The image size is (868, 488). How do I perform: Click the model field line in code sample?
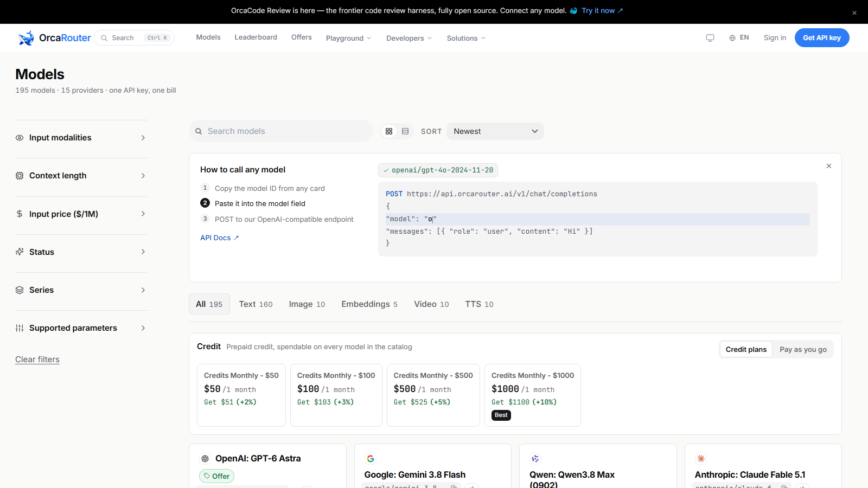tap(598, 219)
